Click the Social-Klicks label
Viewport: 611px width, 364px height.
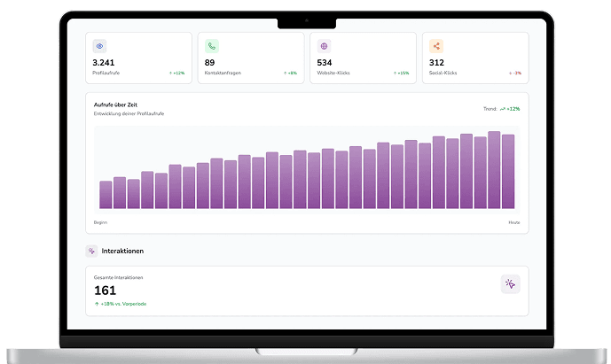click(443, 73)
